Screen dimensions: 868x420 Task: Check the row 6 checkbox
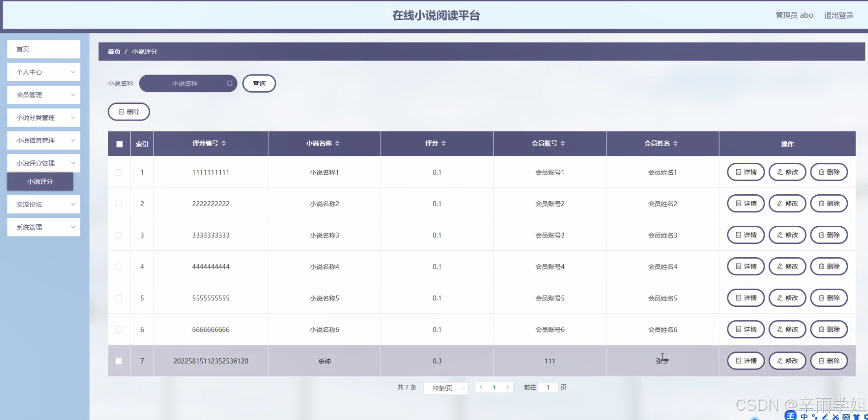coord(119,330)
